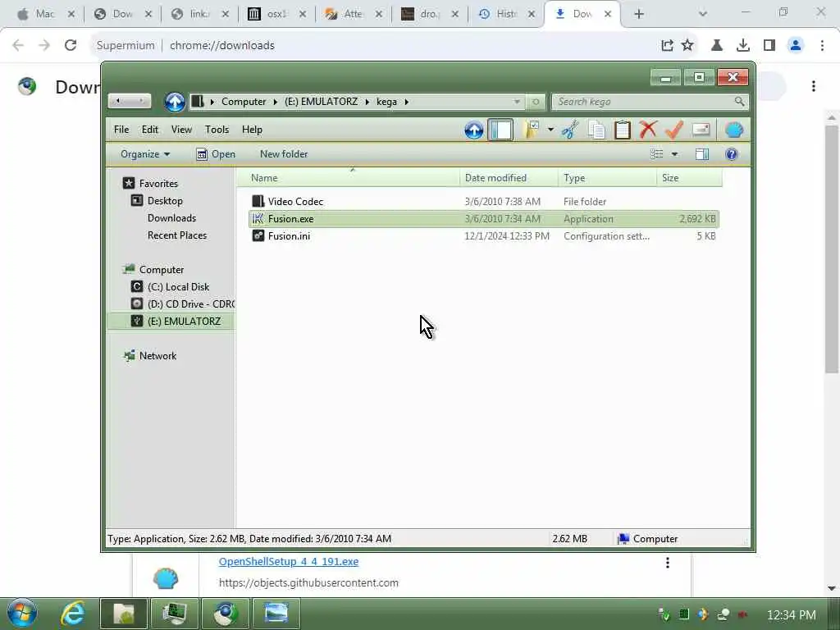Switch to the Histo browser tab
Viewport: 840px width, 630px height.
tap(505, 14)
